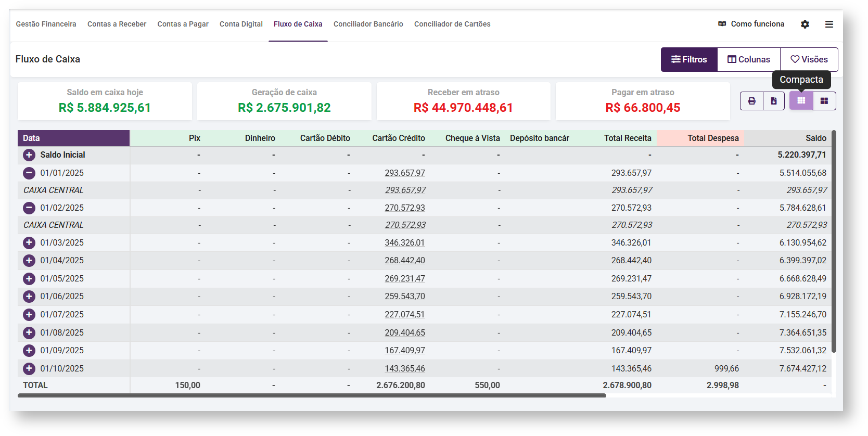Open the Colunas column selector
The height and width of the screenshot is (436, 868).
pyautogui.click(x=748, y=59)
